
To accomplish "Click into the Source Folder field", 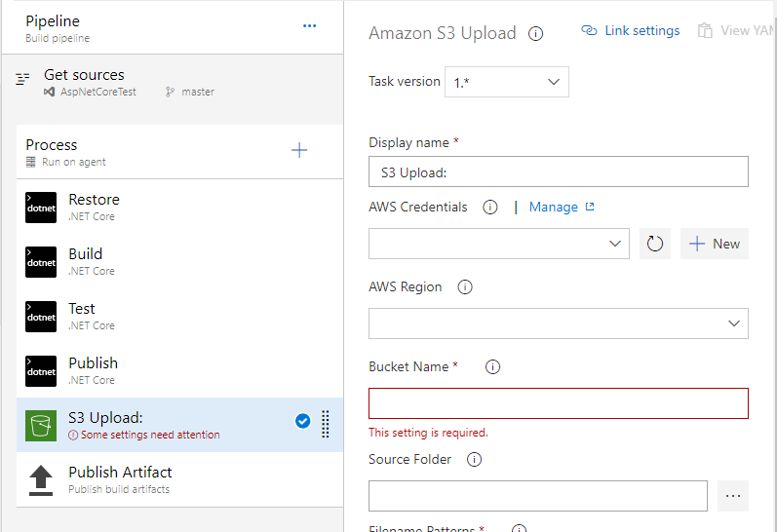I will 538,496.
